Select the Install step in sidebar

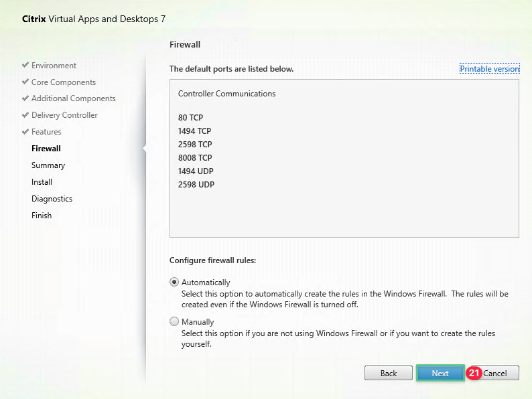42,182
